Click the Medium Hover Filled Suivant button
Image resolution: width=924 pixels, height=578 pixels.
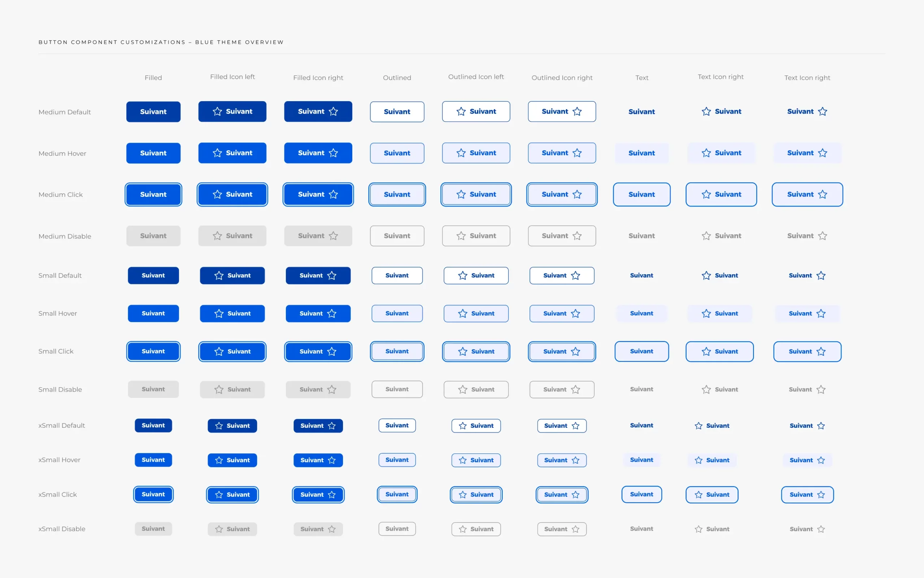153,153
